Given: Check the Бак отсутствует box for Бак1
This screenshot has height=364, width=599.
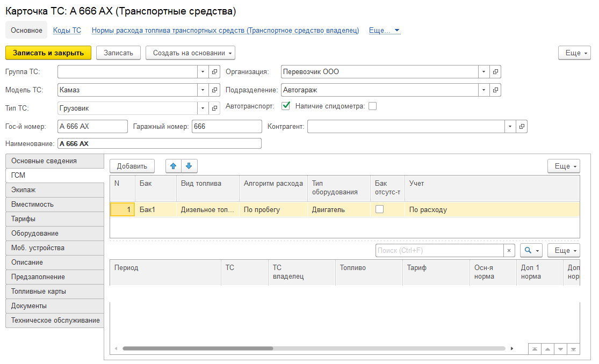Looking at the screenshot, I should pos(379,209).
